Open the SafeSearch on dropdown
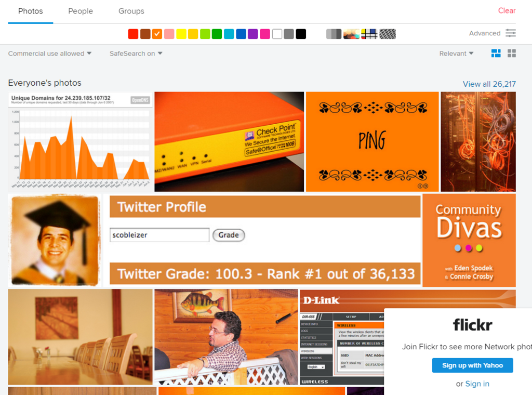This screenshot has width=532, height=395. coord(136,54)
